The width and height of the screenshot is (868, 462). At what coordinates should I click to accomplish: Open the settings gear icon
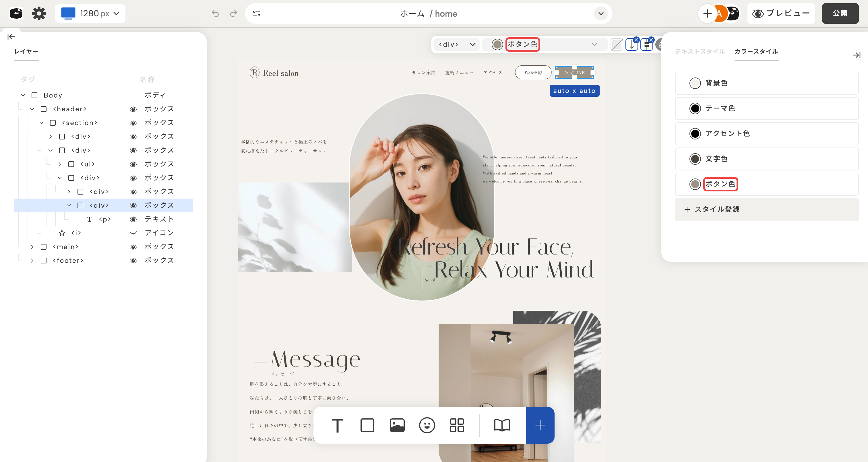(39, 13)
